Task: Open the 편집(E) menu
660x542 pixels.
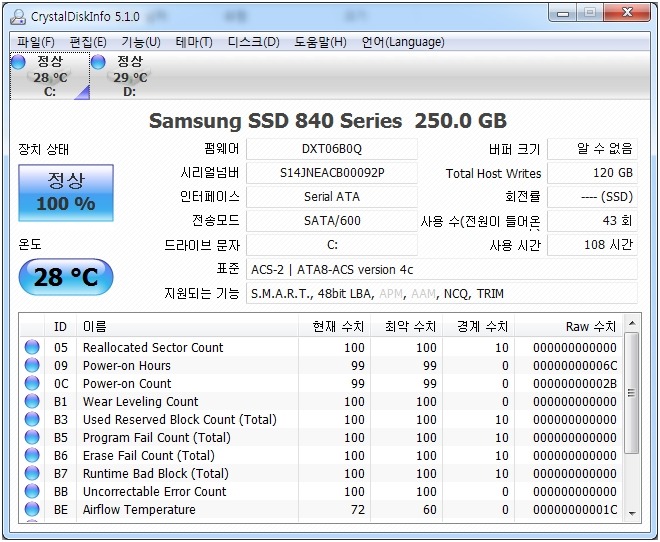Action: [88, 42]
